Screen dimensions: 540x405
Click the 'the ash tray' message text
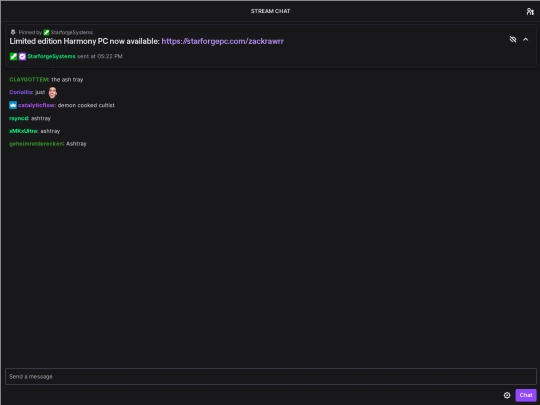point(67,80)
